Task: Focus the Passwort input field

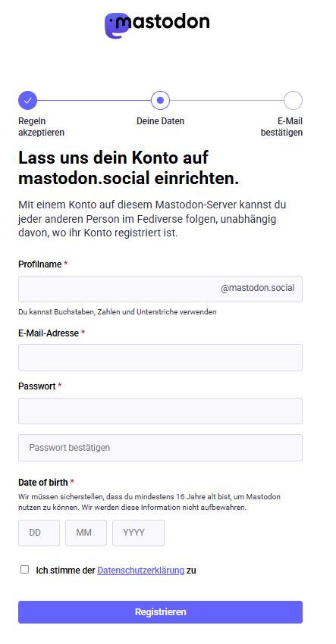Action: (x=160, y=411)
